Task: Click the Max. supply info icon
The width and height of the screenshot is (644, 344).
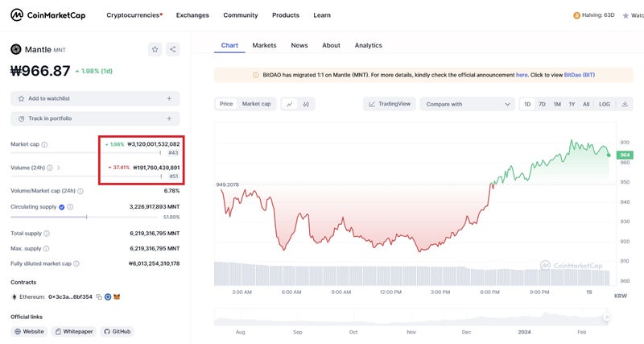Action: point(46,249)
